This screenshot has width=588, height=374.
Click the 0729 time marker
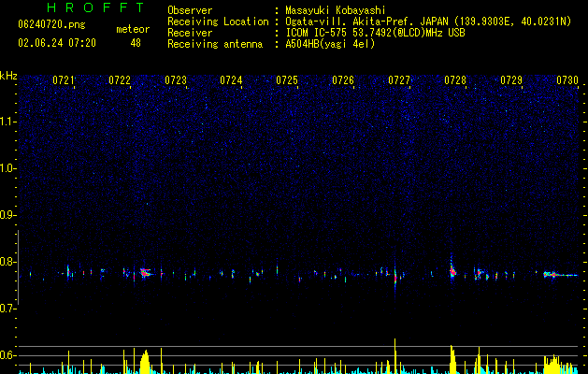coord(511,80)
